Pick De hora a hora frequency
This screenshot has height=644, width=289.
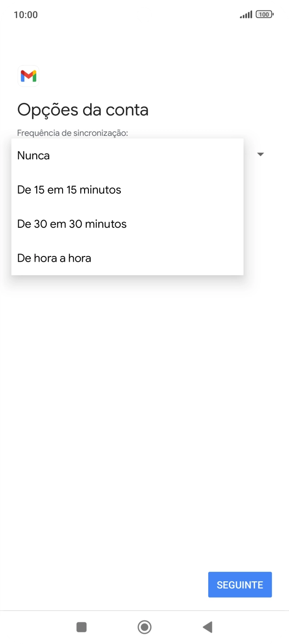point(54,258)
